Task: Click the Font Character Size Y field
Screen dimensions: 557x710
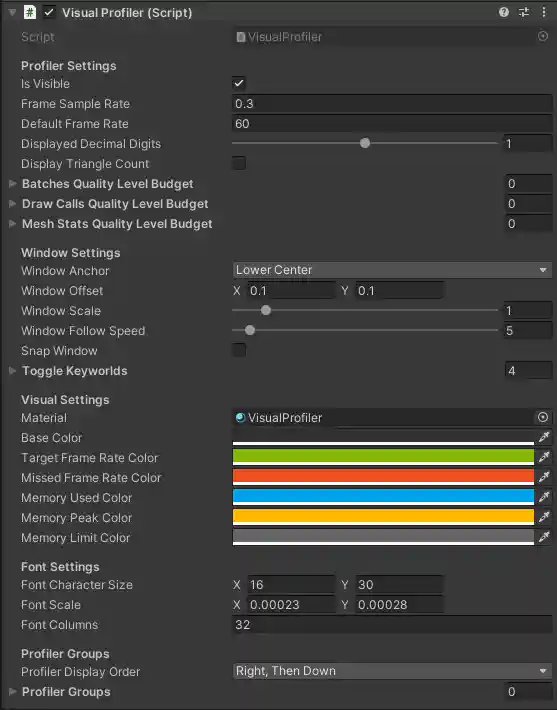Action: (x=399, y=585)
